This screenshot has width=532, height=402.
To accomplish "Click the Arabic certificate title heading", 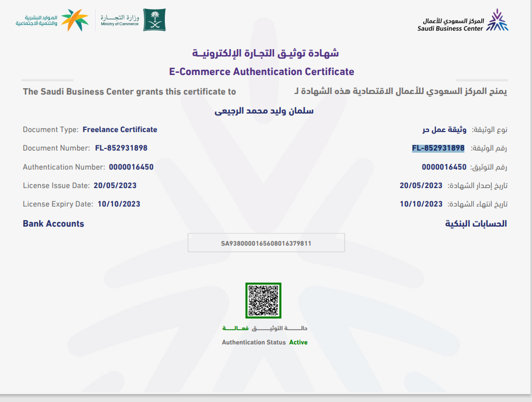I will point(265,53).
